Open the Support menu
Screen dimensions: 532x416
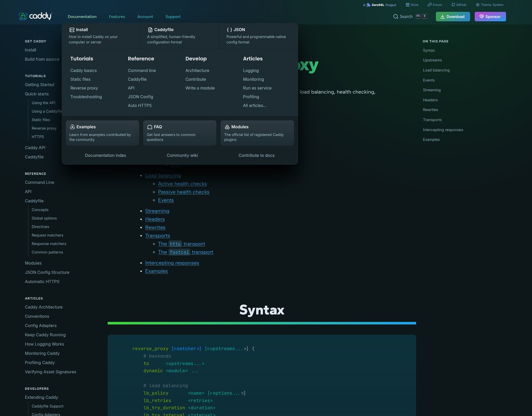pyautogui.click(x=173, y=16)
